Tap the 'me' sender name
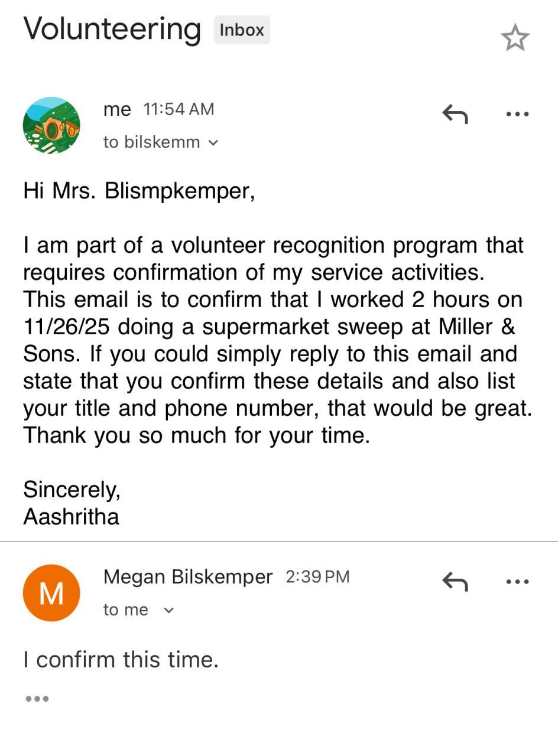Image resolution: width=558 pixels, height=756 pixels. (117, 109)
